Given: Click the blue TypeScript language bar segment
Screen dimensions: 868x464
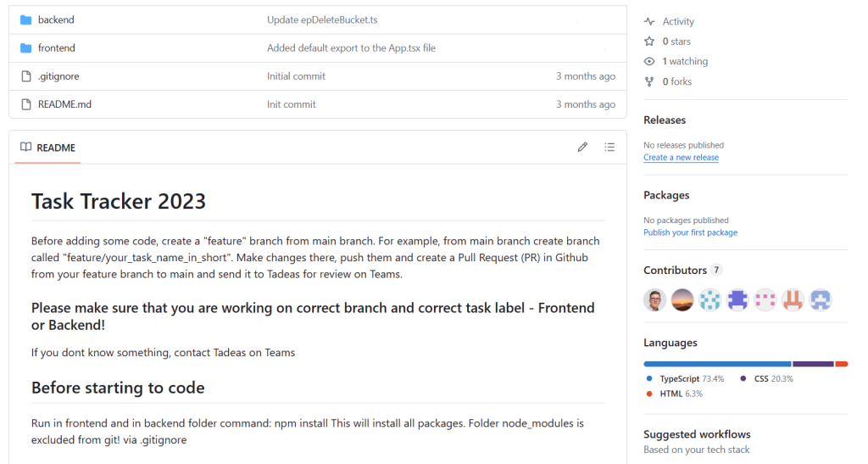Looking at the screenshot, I should (x=717, y=364).
